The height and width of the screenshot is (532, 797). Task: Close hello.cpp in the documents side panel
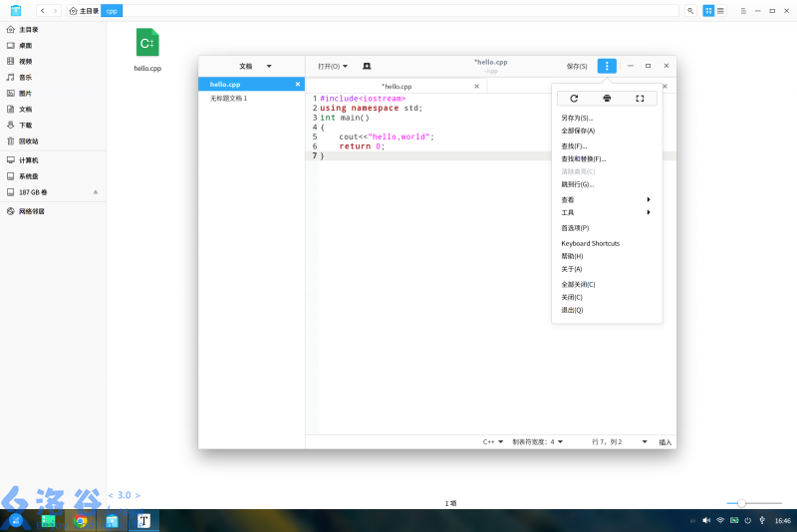[x=298, y=85]
